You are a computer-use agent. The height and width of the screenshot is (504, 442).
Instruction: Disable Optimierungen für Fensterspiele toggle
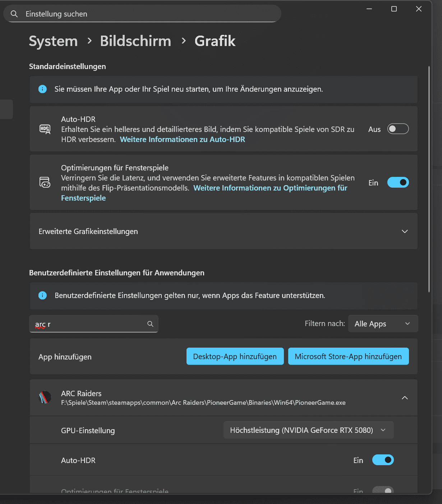pyautogui.click(x=398, y=183)
